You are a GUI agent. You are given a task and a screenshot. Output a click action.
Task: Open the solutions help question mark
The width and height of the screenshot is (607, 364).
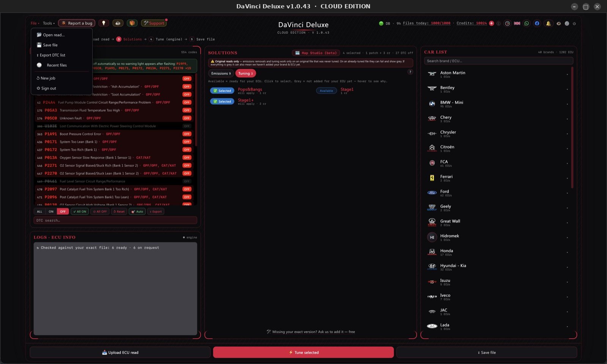[410, 72]
